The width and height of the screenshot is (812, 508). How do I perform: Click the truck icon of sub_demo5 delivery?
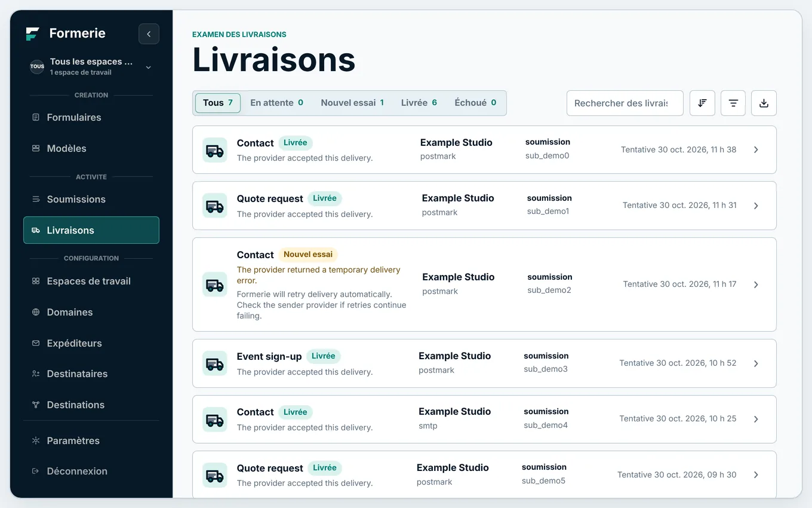point(215,475)
